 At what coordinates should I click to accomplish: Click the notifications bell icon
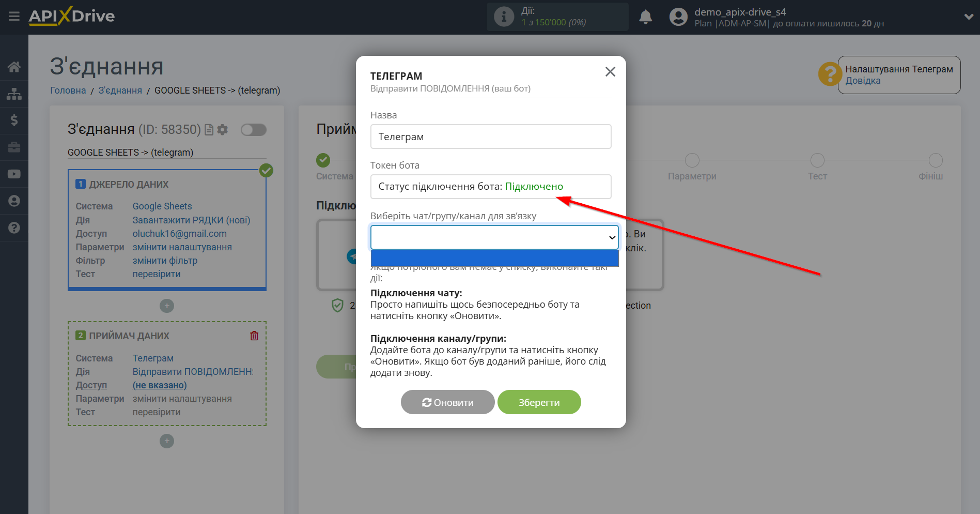pos(645,17)
